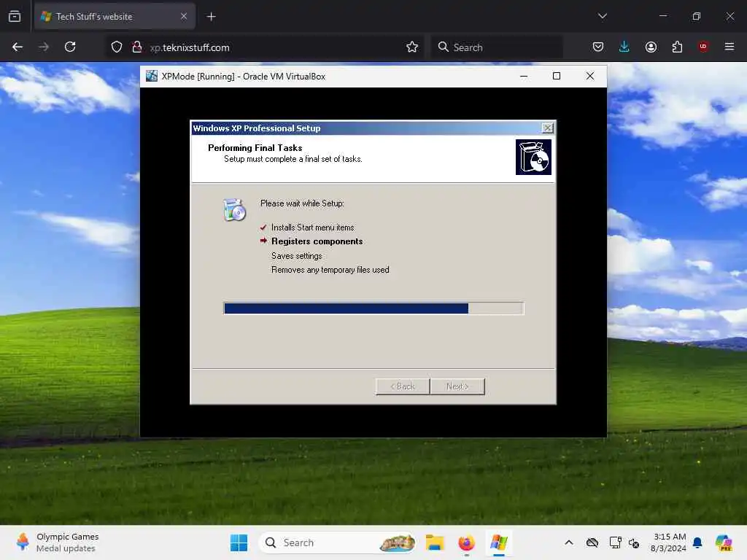747x560 pixels.
Task: Save page to Pocket
Action: [598, 47]
